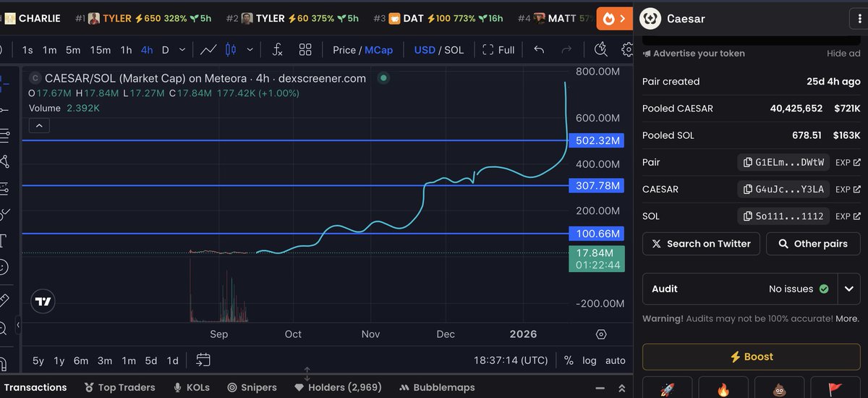Screen dimensions: 868x398
Task: Collapse the chart legend caret button
Action: pos(39,126)
